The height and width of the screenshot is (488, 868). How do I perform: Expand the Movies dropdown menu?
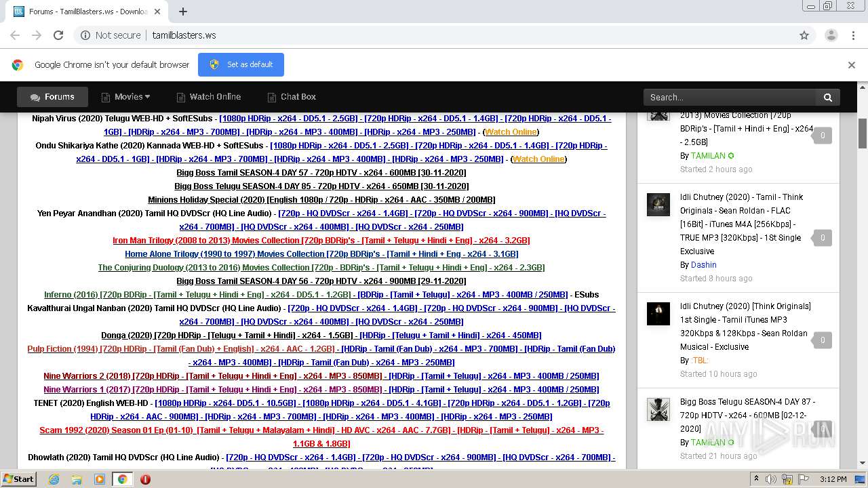125,97
